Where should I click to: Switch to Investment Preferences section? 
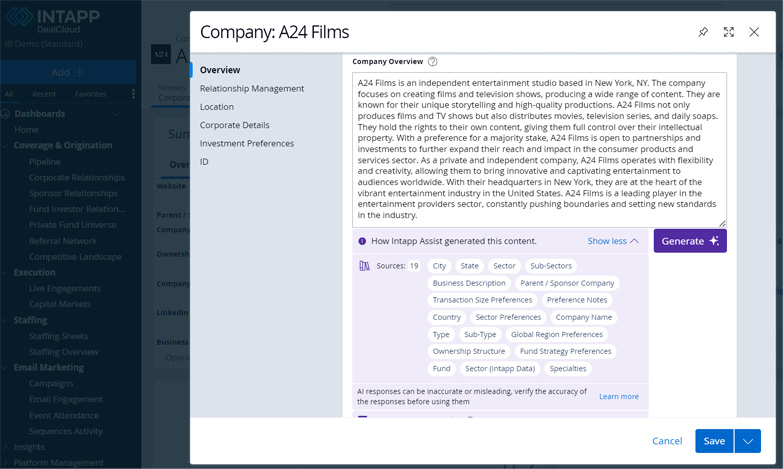247,143
